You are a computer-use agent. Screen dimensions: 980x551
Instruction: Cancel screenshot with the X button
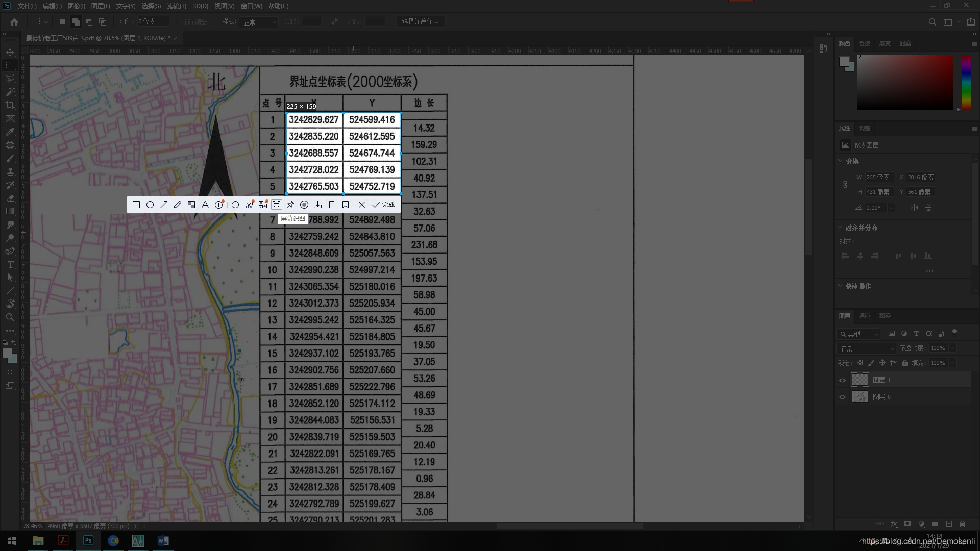[362, 205]
